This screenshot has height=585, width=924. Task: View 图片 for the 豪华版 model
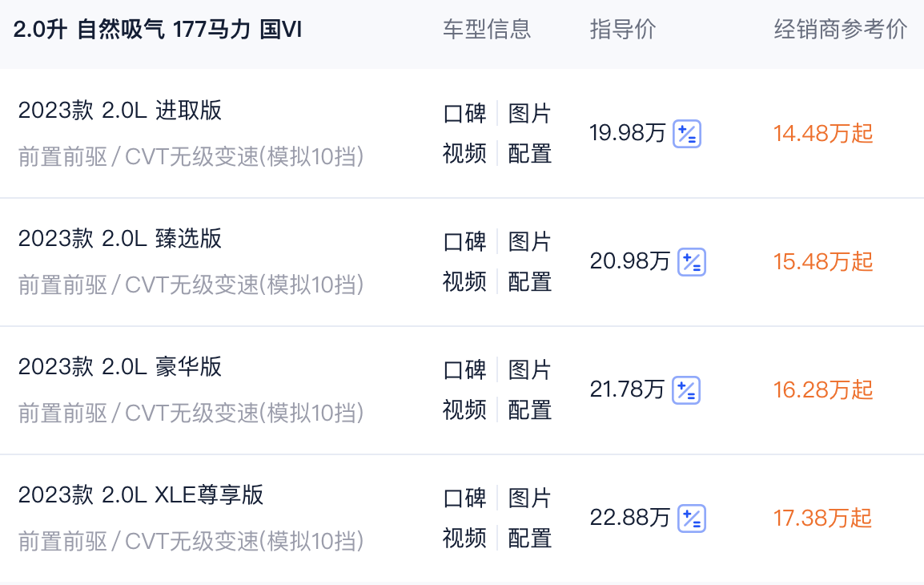530,369
